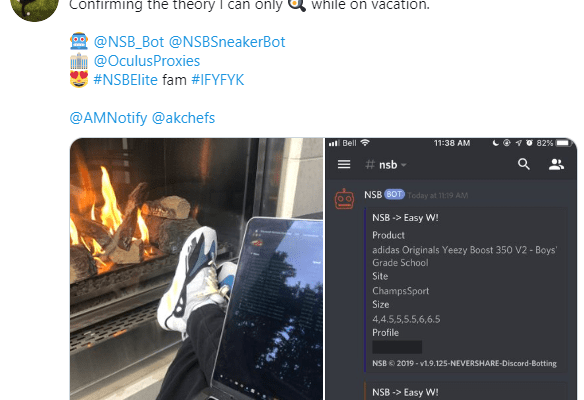
Task: Expand the nsb channel dropdown arrow
Action: [404, 165]
